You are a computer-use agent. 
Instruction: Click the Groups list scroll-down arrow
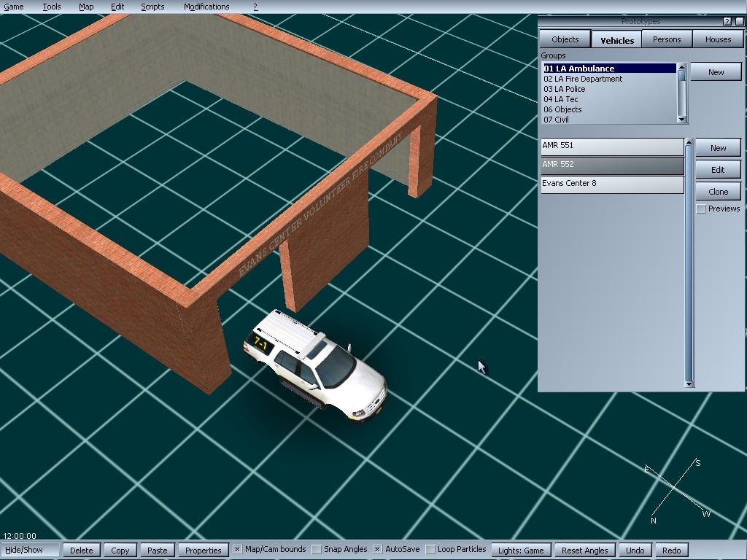[682, 119]
